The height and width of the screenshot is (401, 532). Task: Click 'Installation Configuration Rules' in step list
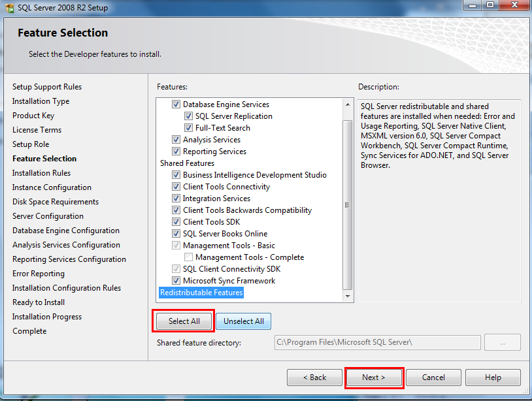click(67, 288)
